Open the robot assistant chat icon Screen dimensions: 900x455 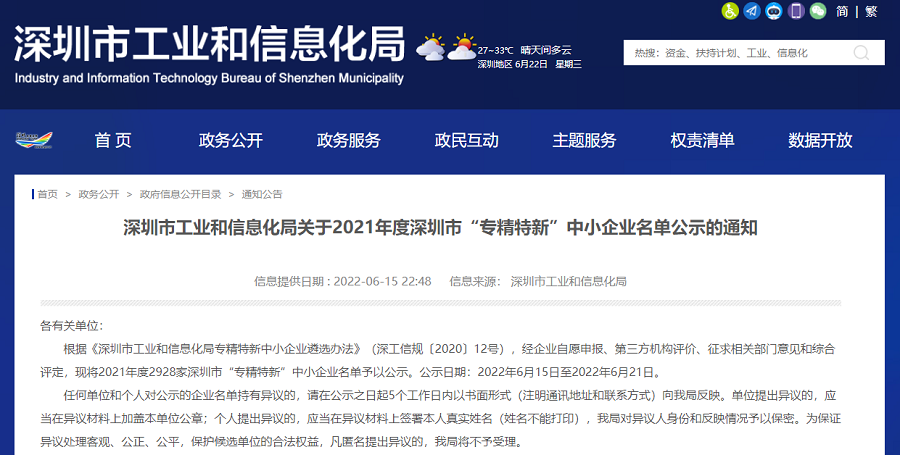(774, 11)
